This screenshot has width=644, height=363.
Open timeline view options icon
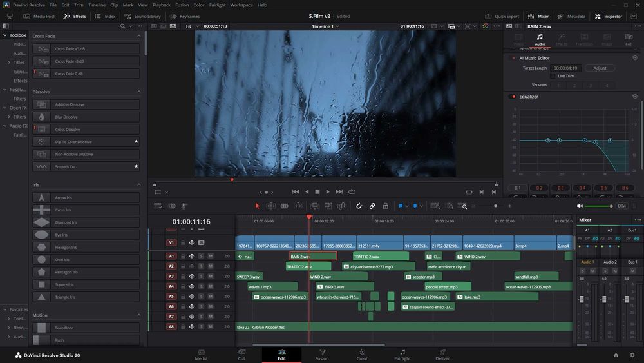tap(158, 206)
